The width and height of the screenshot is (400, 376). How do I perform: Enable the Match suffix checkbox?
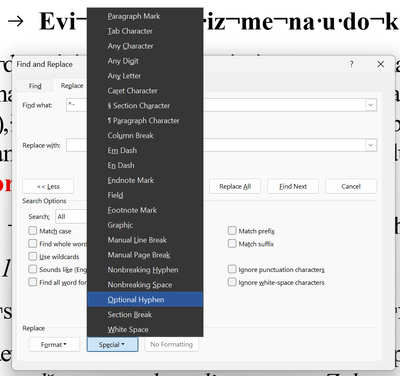click(232, 244)
